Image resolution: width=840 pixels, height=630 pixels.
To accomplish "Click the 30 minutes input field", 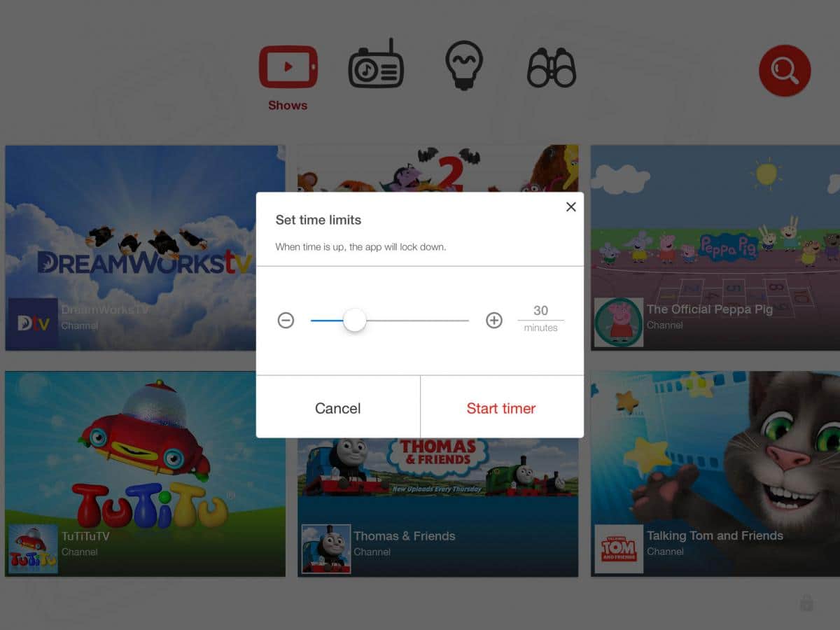I will tap(540, 311).
